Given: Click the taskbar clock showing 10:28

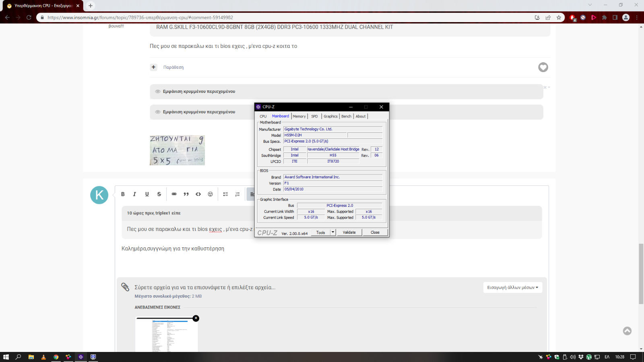Looking at the screenshot, I should coord(620,357).
